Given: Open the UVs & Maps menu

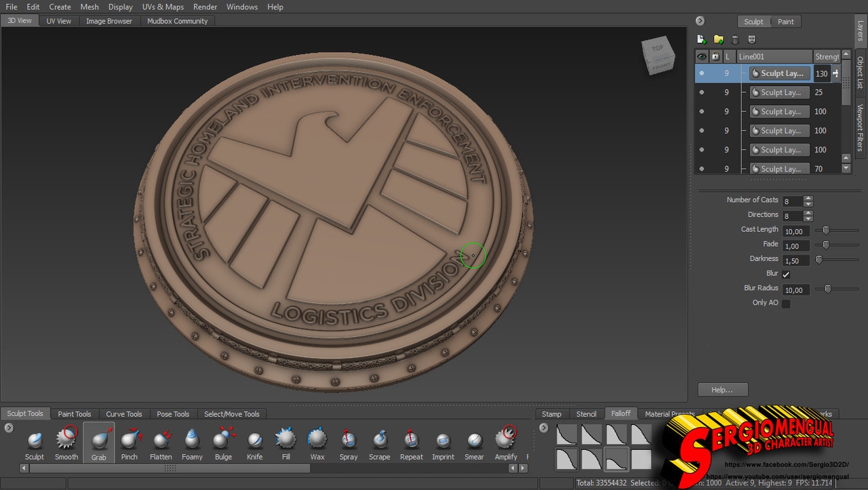Looking at the screenshot, I should (163, 7).
